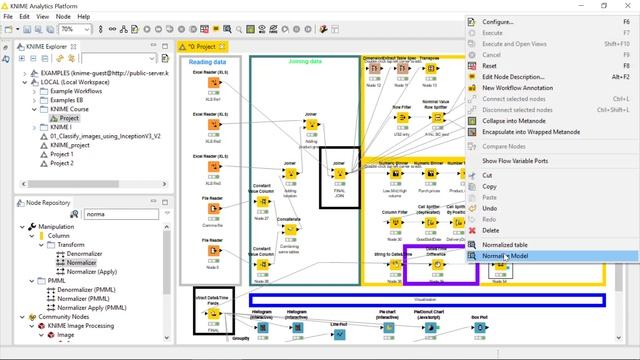Click the KNIME Explorer horizontal scrollbar

coord(73,184)
